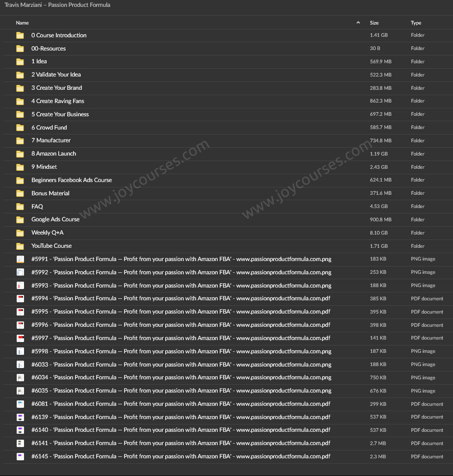Open the Weekly Q+A folder name
This screenshot has width=453, height=476.
(x=47, y=233)
